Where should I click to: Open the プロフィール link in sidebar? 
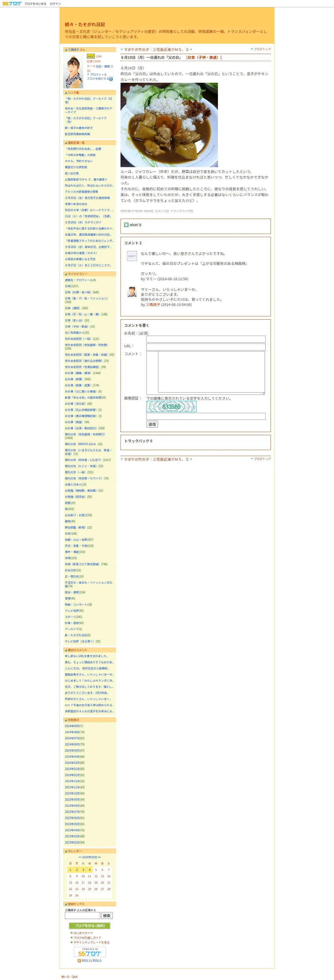coord(99,75)
